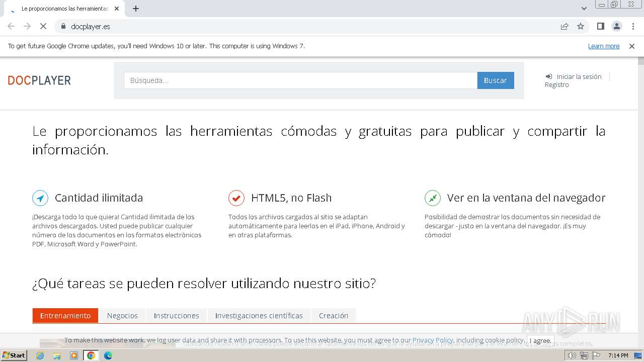This screenshot has width=644, height=362.
Task: Switch to the Instrucciones tab
Action: pyautogui.click(x=177, y=316)
